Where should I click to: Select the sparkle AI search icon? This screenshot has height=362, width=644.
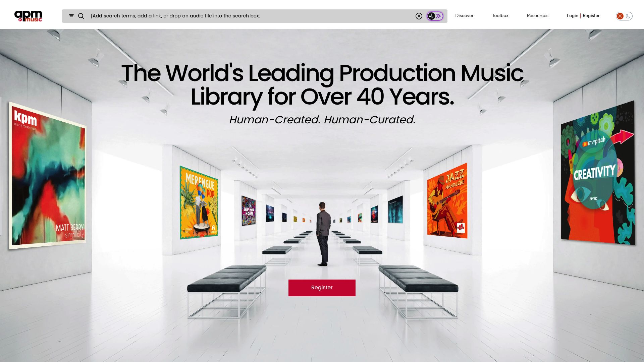pos(438,16)
